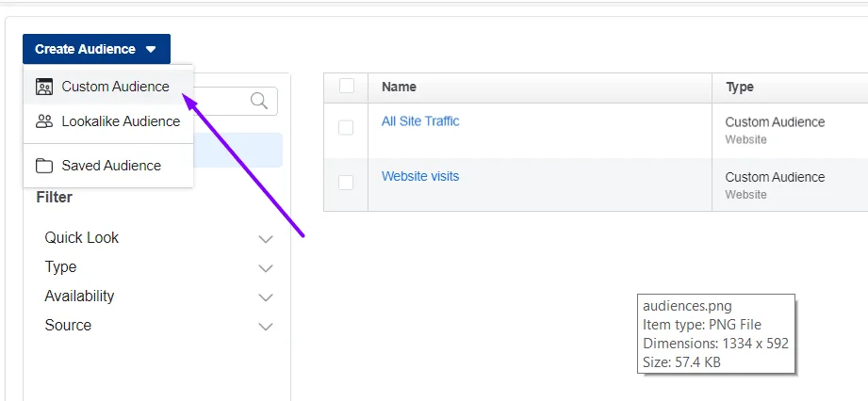The height and width of the screenshot is (401, 868).
Task: Choose Lookalike Audience from the menu
Action: coord(108,121)
